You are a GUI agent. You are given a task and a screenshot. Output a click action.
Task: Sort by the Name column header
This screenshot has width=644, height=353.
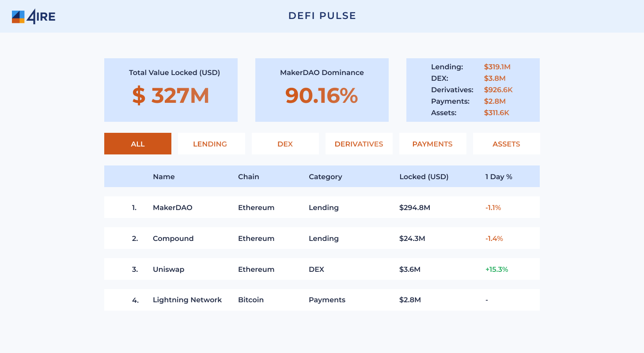click(x=164, y=176)
